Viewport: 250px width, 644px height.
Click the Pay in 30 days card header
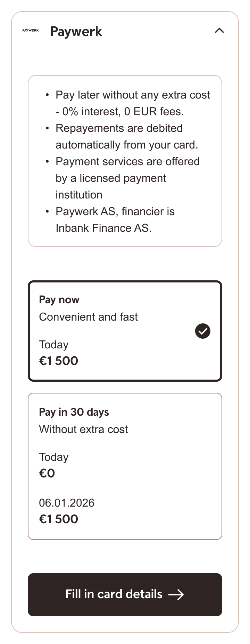pos(74,412)
